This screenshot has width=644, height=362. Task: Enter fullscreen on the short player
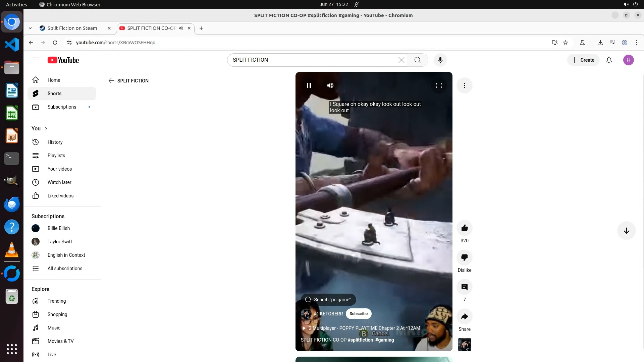click(439, 85)
